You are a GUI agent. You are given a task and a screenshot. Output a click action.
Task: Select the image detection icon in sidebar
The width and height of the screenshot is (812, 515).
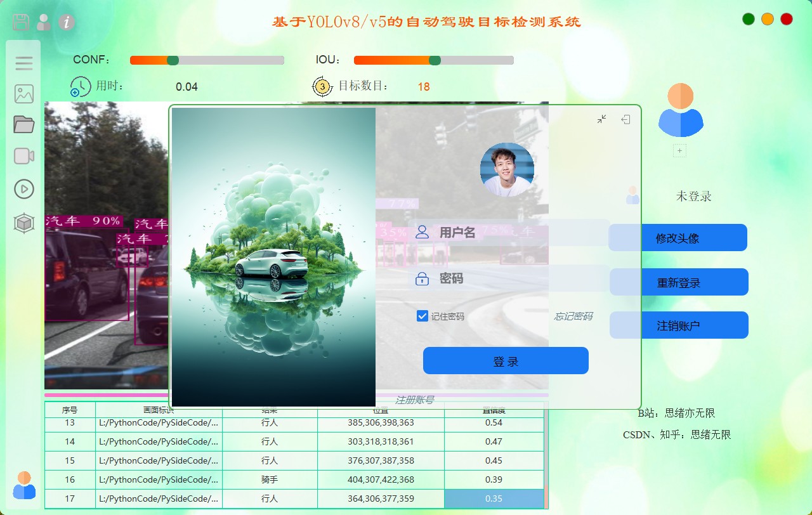[24, 94]
